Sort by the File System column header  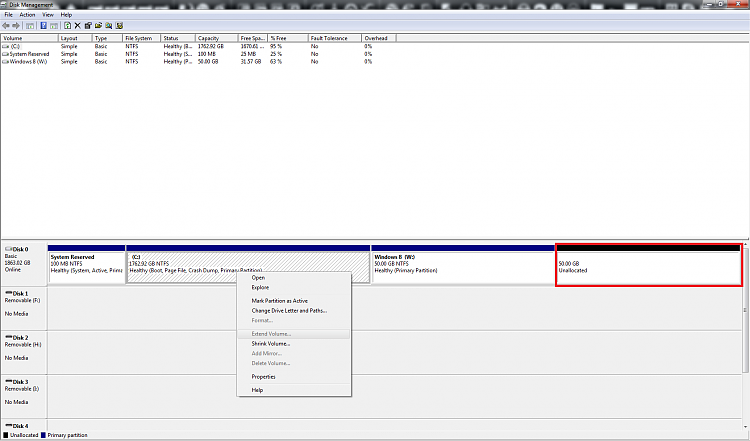click(142, 38)
